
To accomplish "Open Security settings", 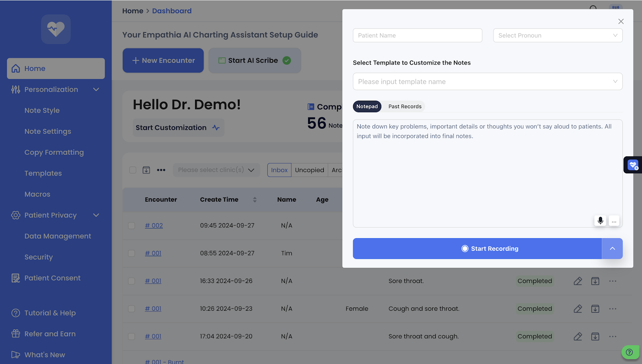I will (x=39, y=257).
